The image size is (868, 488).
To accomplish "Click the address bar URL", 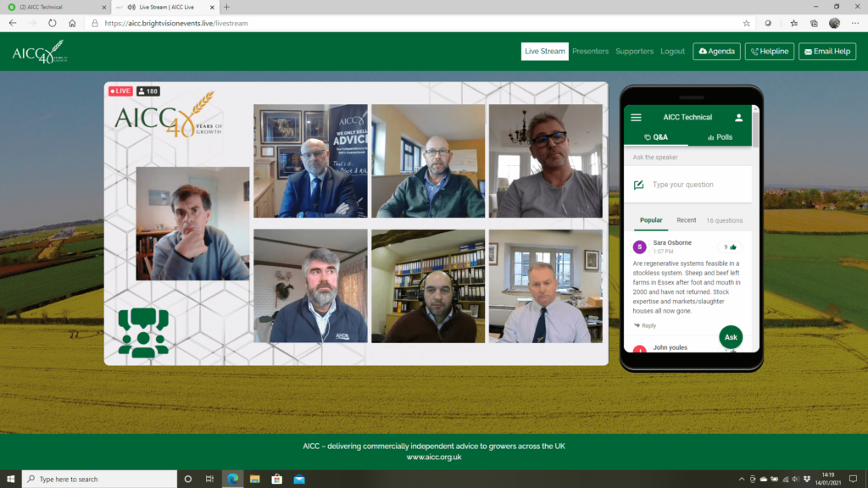I will coord(176,23).
